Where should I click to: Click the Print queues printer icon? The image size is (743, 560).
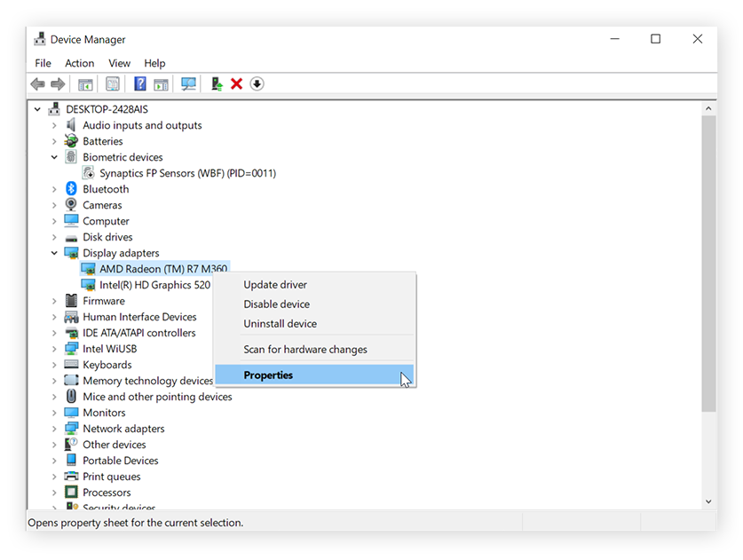pos(71,476)
